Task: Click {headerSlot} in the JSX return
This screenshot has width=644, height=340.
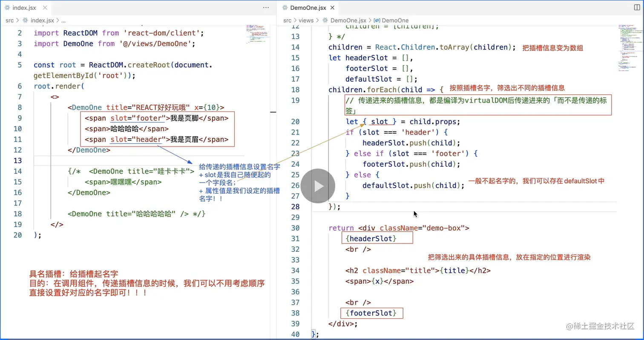Action: click(x=371, y=238)
